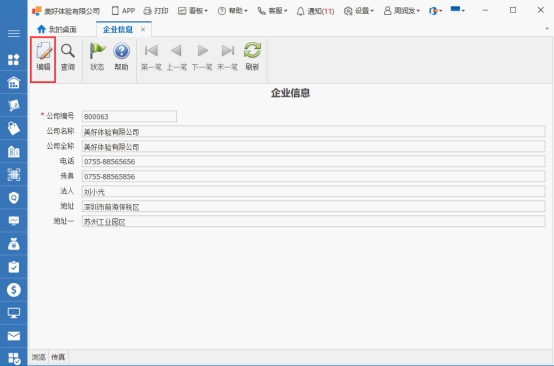
Task: Expand the 看板 dropdown menu
Action: 193,11
